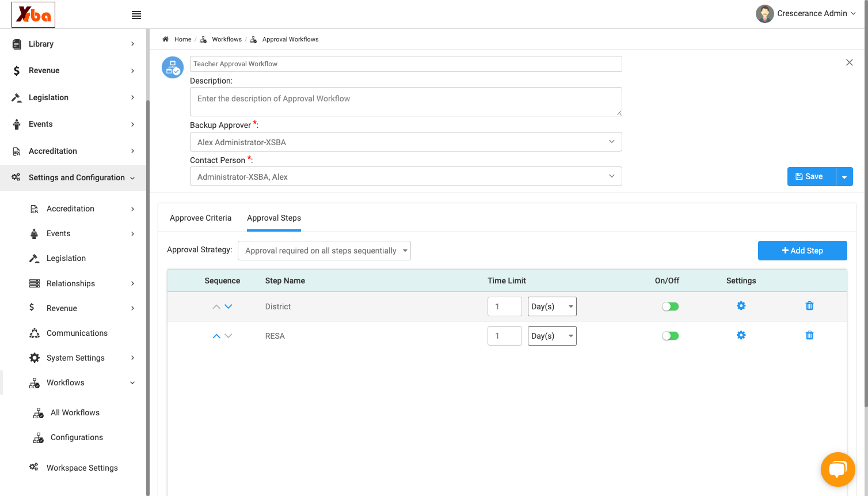The width and height of the screenshot is (868, 496).
Task: Click the District time limit number field
Action: (x=505, y=306)
